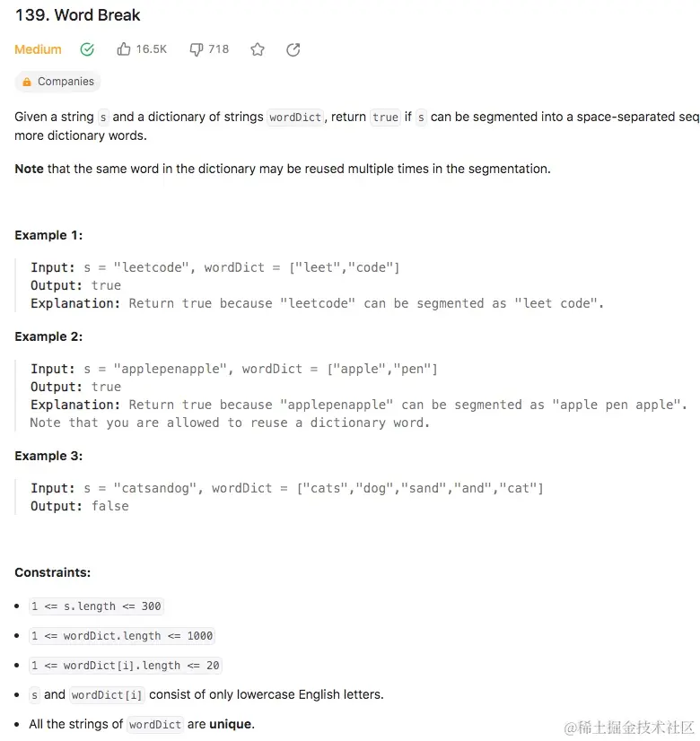Click the Example 2 heading
This screenshot has width=700, height=741.
click(48, 336)
